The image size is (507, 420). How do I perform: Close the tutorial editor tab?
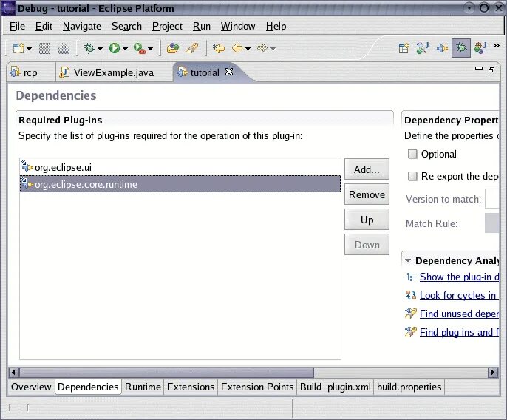coord(229,72)
